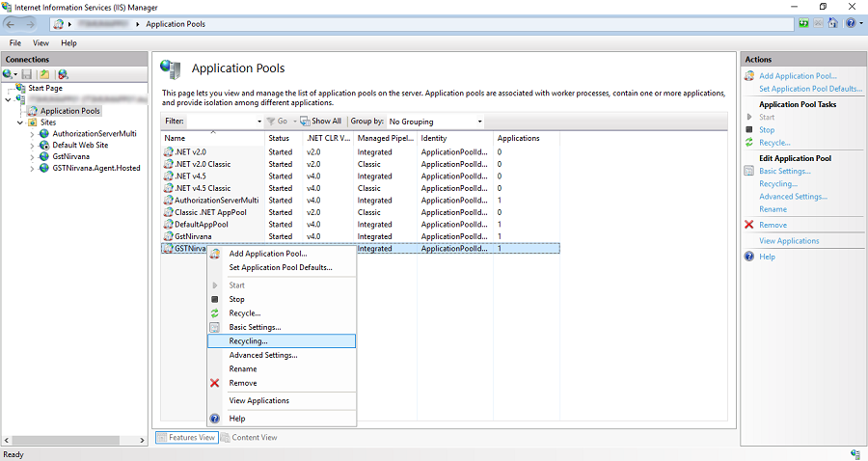Click the connect to server icon in Connections
This screenshot has height=461, width=868.
pyautogui.click(x=8, y=74)
